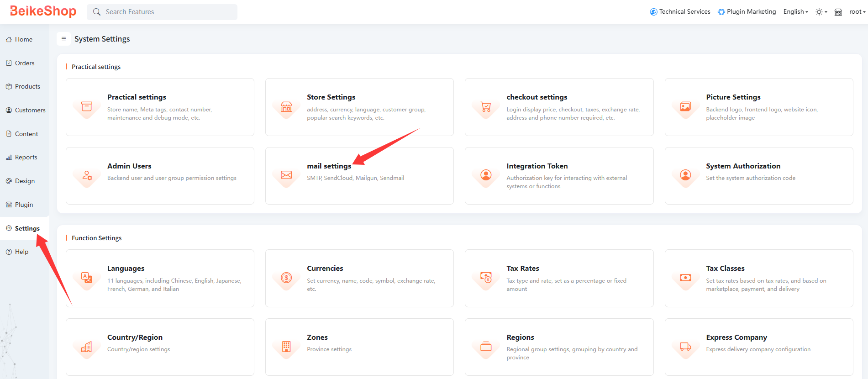868x379 pixels.
Task: Open storefront via top-bar shop icon
Action: [x=838, y=12]
